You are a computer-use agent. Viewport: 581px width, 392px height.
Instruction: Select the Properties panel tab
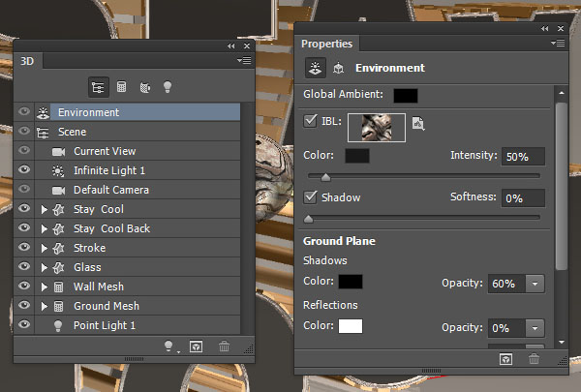tap(327, 44)
